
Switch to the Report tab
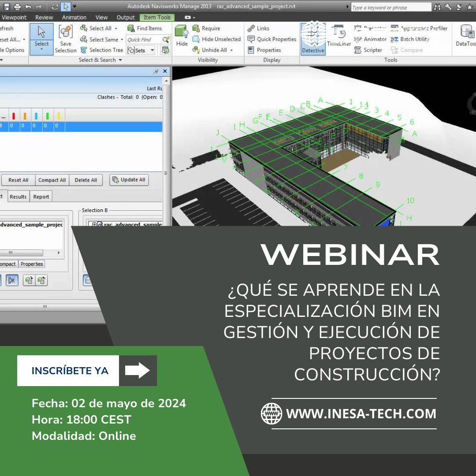pyautogui.click(x=41, y=197)
